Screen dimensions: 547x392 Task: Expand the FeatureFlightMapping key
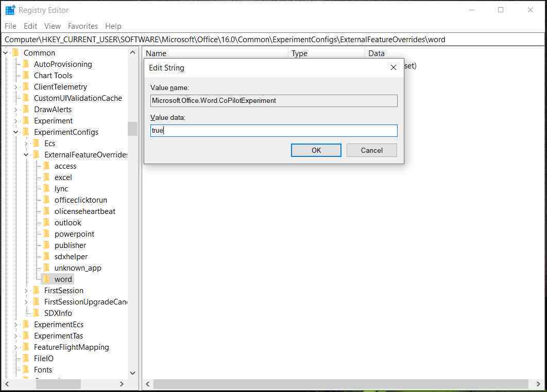pos(15,347)
